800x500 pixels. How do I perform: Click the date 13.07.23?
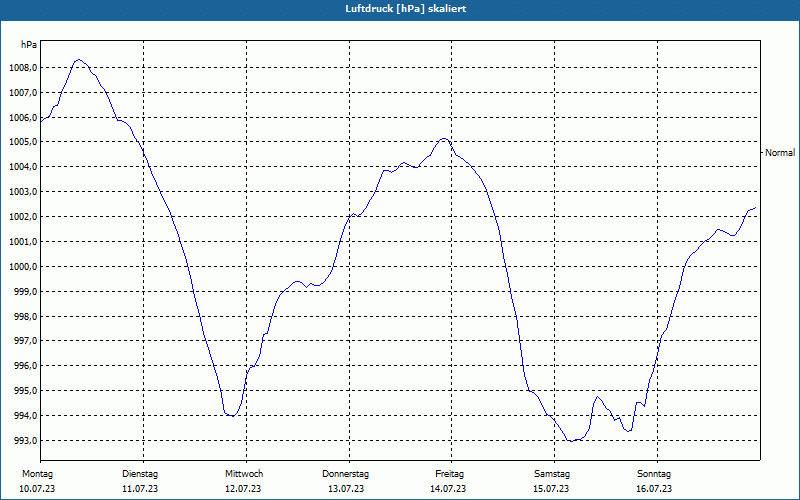(346, 489)
